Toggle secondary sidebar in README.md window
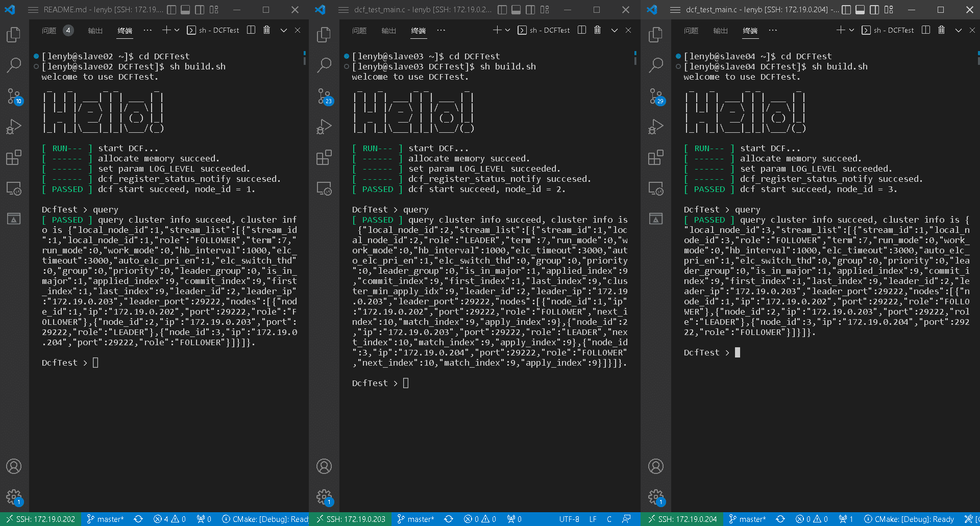This screenshot has height=526, width=980. (x=200, y=10)
